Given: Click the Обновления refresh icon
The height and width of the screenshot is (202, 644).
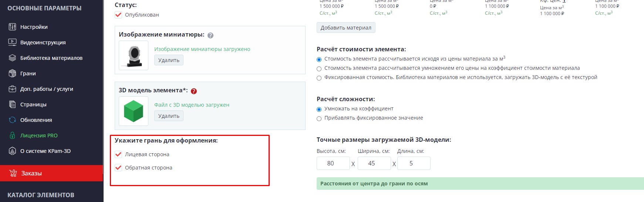Looking at the screenshot, I should [12, 120].
